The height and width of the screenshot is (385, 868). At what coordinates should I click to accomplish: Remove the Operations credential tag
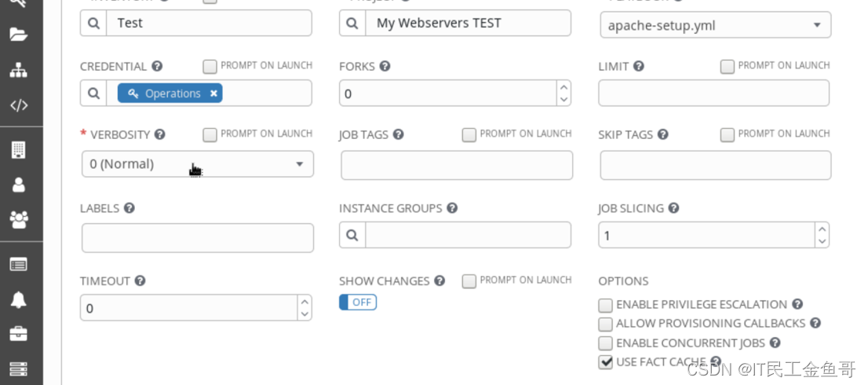213,93
